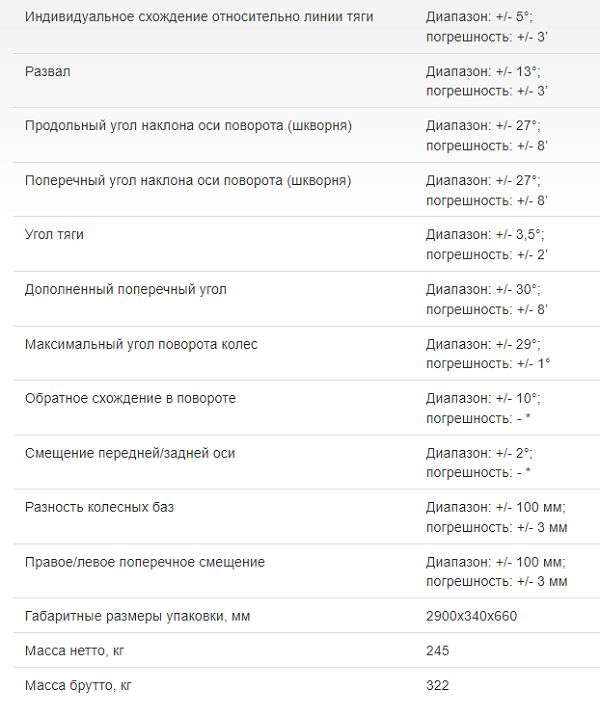Click 'Продольный угол наклона оси поворота' label
The height and width of the screenshot is (701, 600).
(188, 126)
